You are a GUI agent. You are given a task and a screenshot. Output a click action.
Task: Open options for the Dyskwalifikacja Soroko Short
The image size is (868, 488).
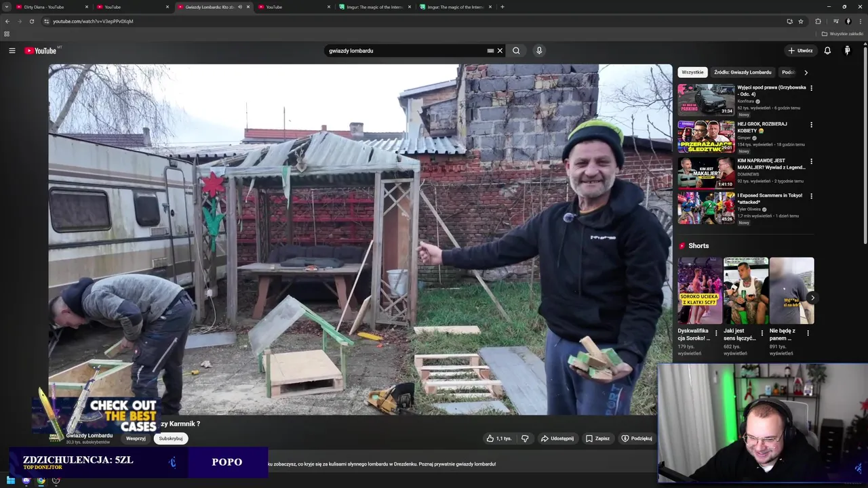pos(716,333)
